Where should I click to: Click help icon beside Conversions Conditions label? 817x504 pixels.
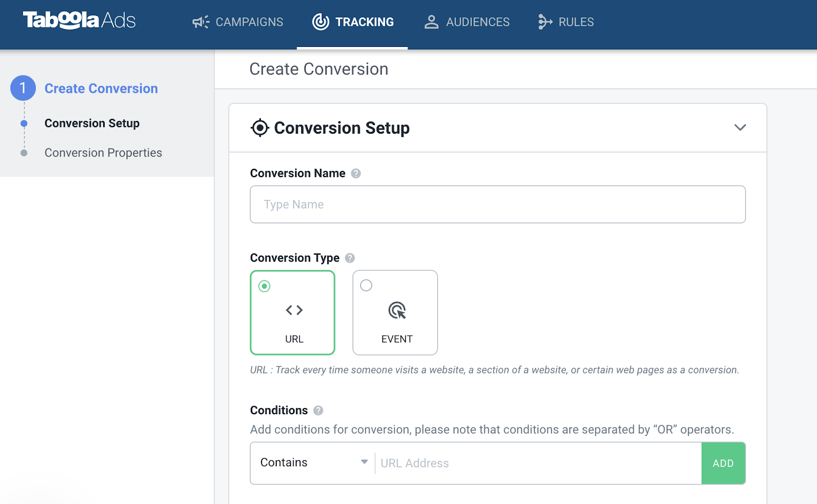[x=318, y=411]
